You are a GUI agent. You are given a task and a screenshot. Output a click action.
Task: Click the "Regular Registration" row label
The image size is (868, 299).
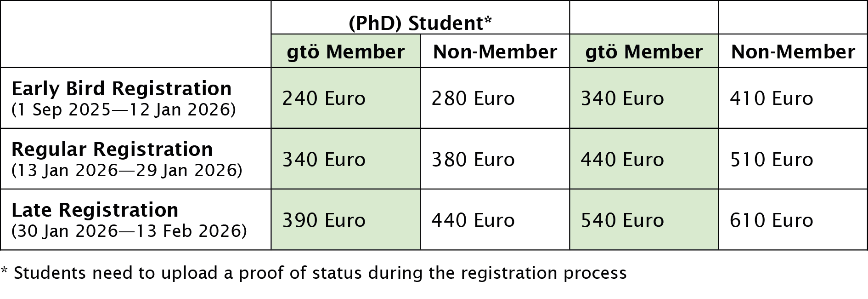coord(112,149)
